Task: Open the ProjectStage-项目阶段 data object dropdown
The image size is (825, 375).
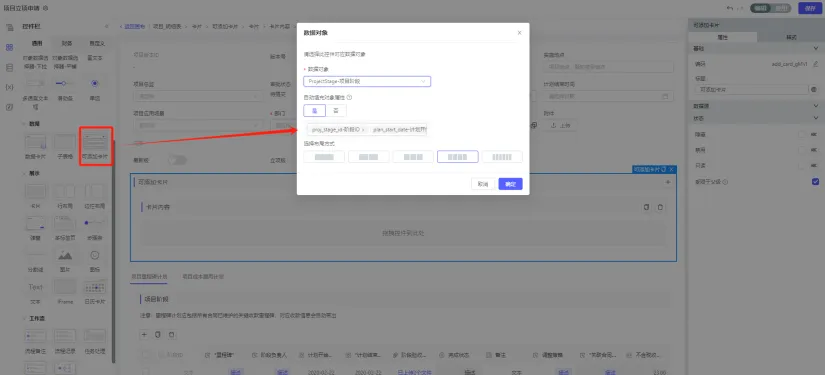Action: pyautogui.click(x=367, y=82)
